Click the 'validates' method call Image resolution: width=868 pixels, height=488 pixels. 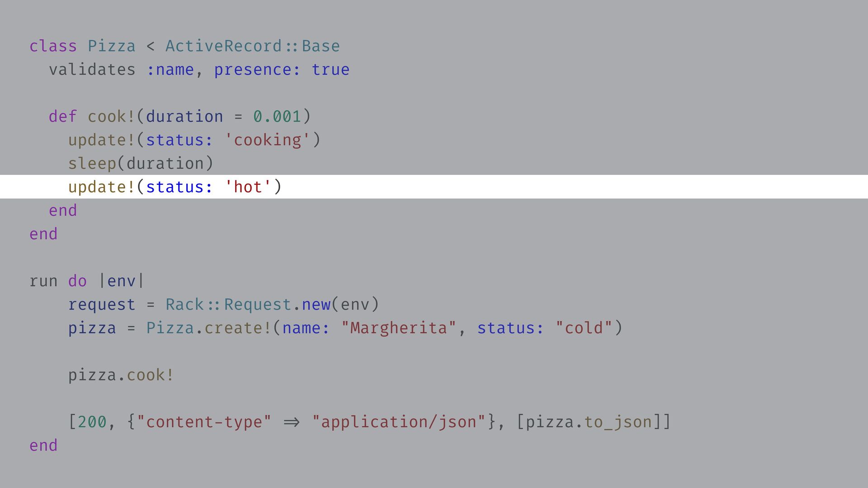point(92,70)
